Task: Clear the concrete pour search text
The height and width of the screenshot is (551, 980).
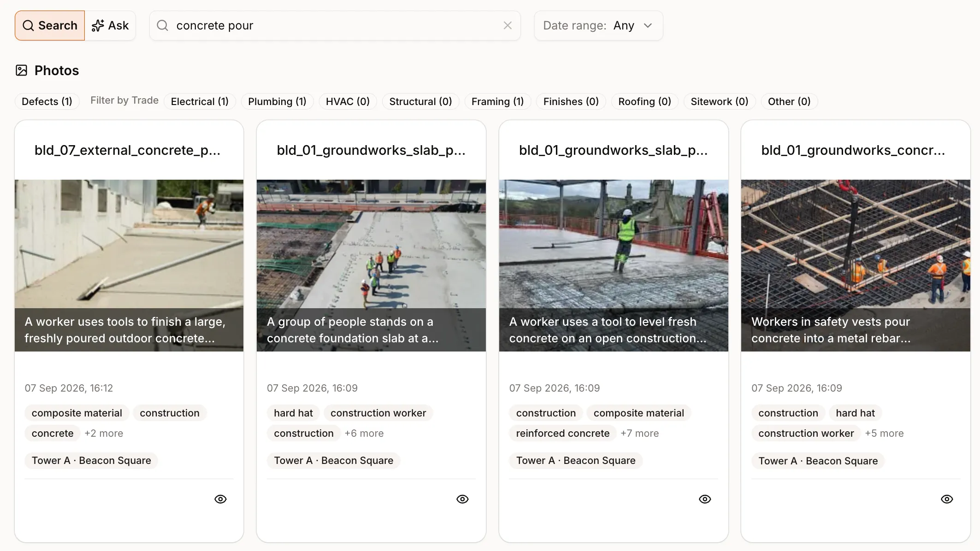Action: pos(508,25)
